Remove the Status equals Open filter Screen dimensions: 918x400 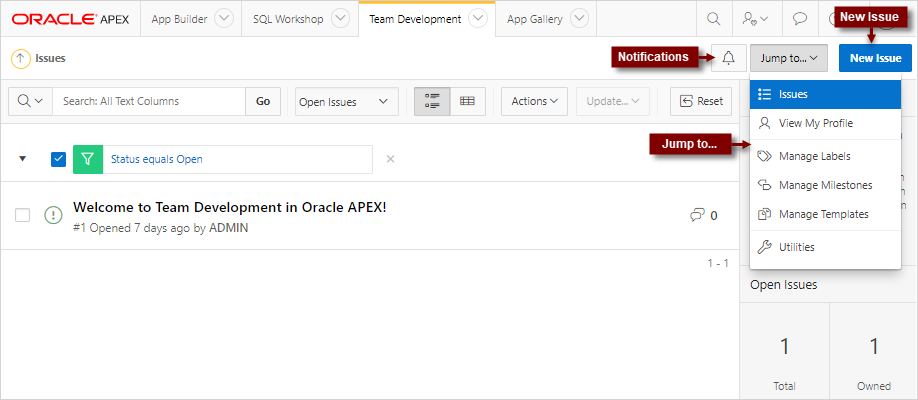pos(391,159)
